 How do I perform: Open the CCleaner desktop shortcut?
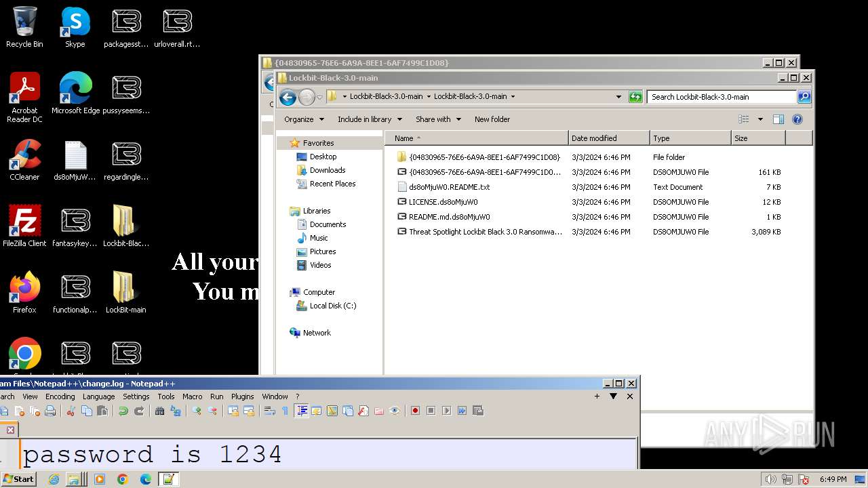pos(24,160)
